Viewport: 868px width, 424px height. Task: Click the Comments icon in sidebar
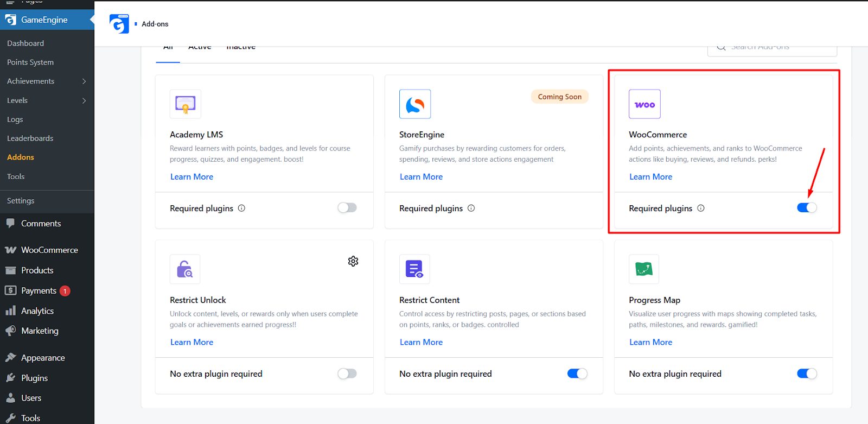10,223
